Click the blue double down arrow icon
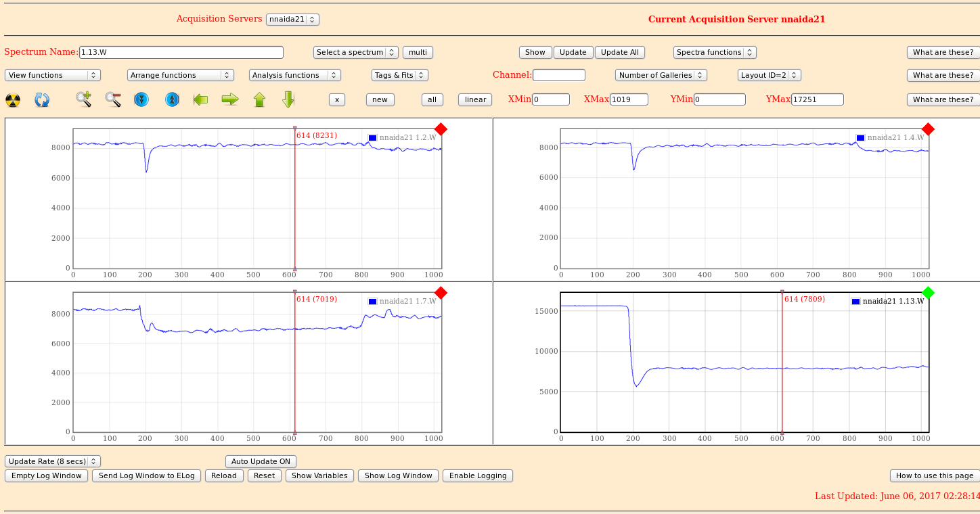The image size is (980, 514). click(x=141, y=99)
